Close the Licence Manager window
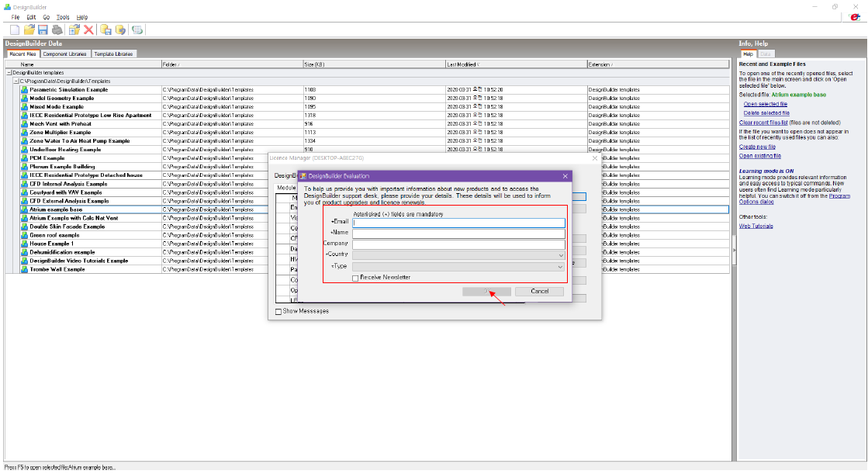This screenshot has height=474, width=868. (594, 158)
